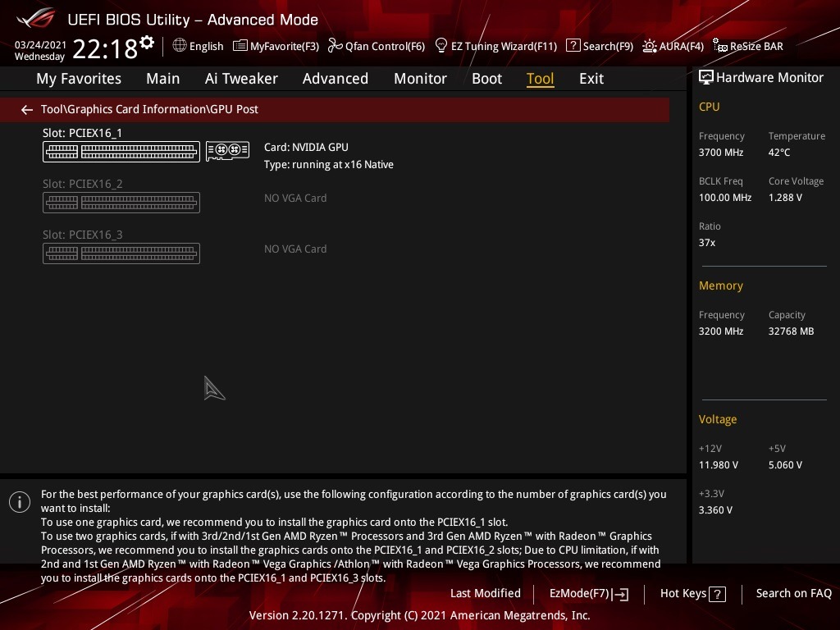The width and height of the screenshot is (840, 630).
Task: Click the EzMode exit arrow icon
Action: point(620,594)
